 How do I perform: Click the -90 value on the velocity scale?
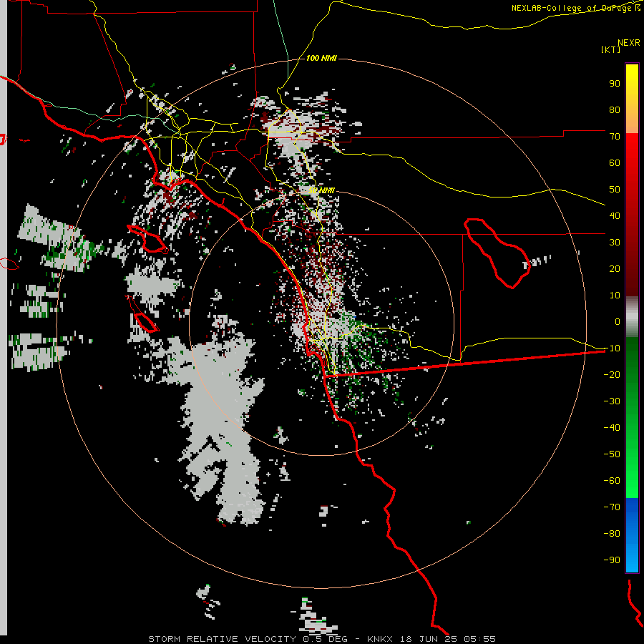(x=612, y=560)
